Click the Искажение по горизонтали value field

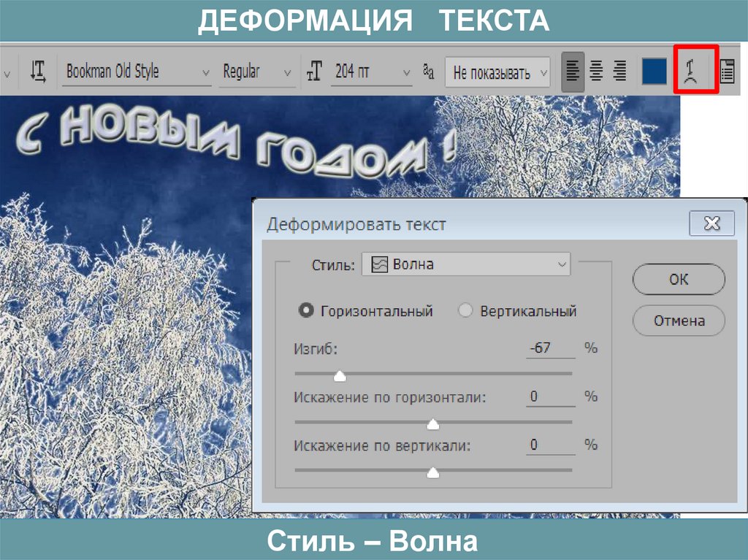(x=551, y=396)
